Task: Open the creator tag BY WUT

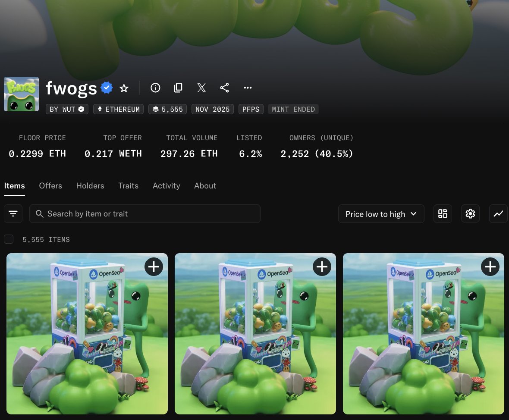Action: pos(67,110)
